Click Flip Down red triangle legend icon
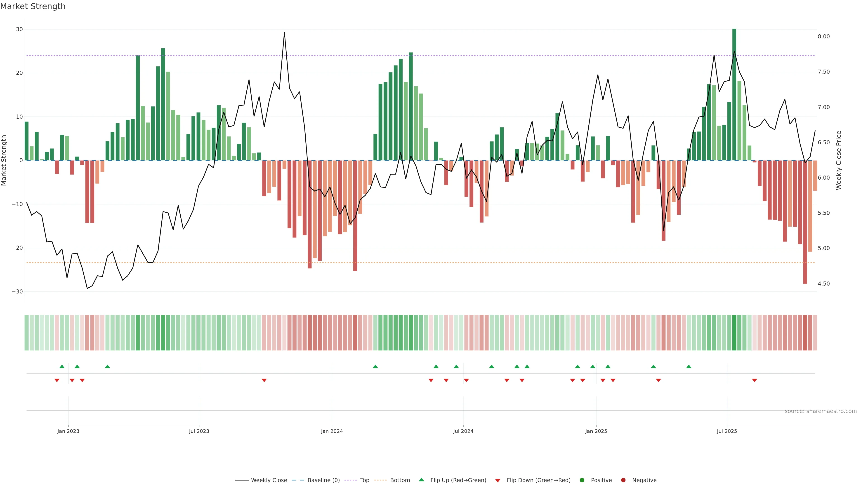The height and width of the screenshot is (488, 868). 498,480
